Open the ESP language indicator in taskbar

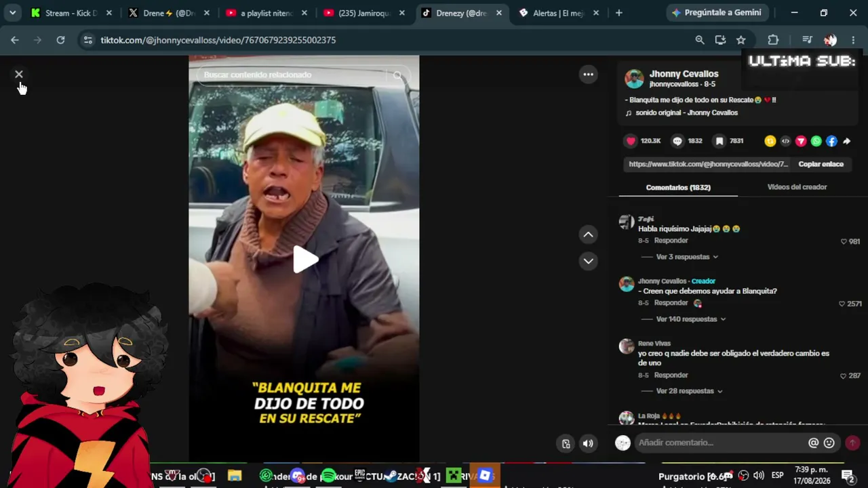click(777, 476)
